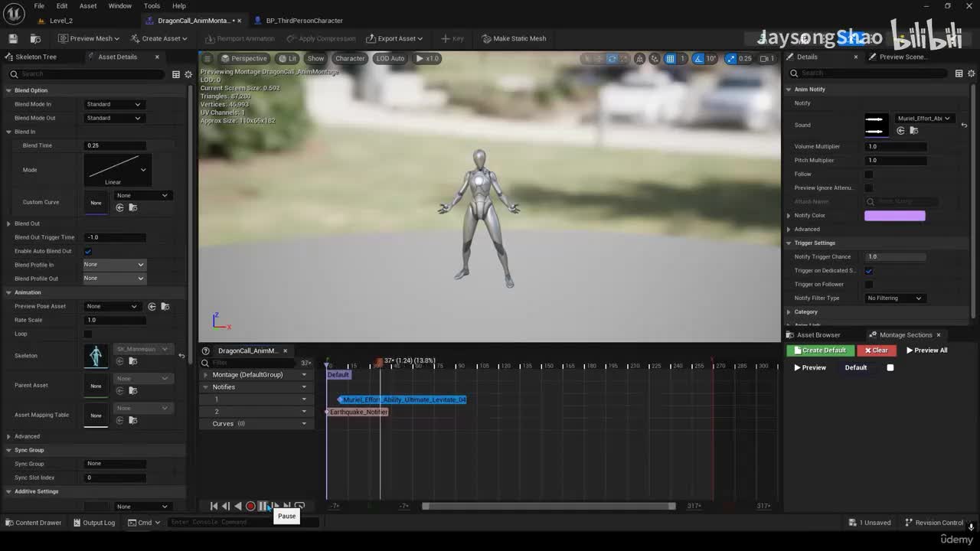Viewport: 980px width, 551px height.
Task: Open the Tools menu
Action: [152, 6]
